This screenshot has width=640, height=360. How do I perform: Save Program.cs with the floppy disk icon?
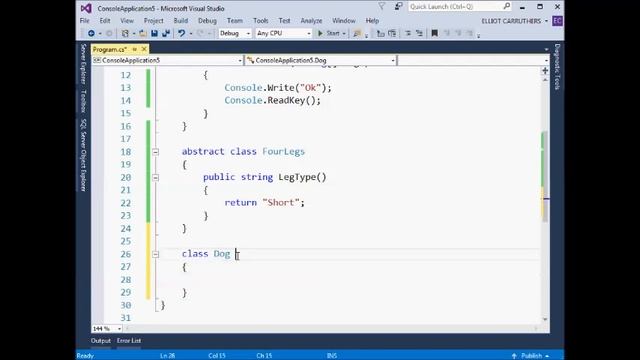(154, 33)
